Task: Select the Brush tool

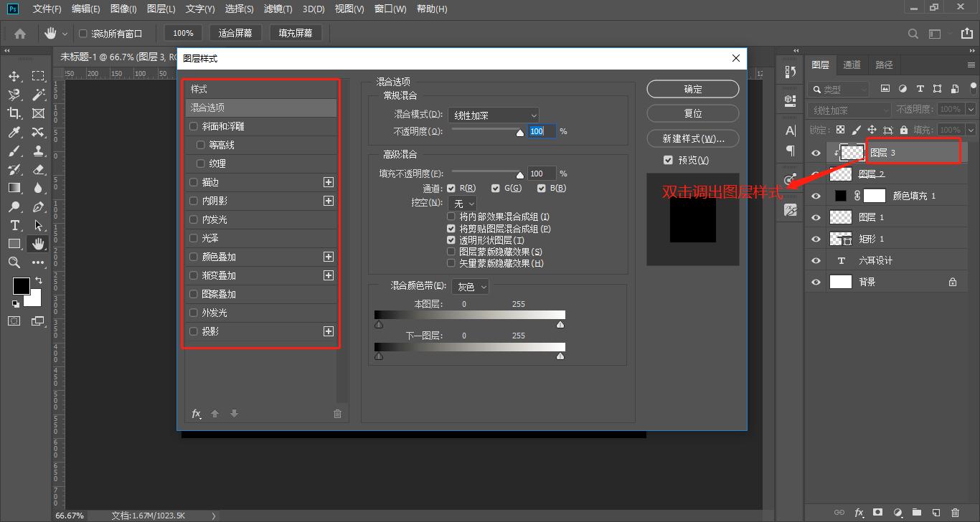Action: tap(14, 150)
